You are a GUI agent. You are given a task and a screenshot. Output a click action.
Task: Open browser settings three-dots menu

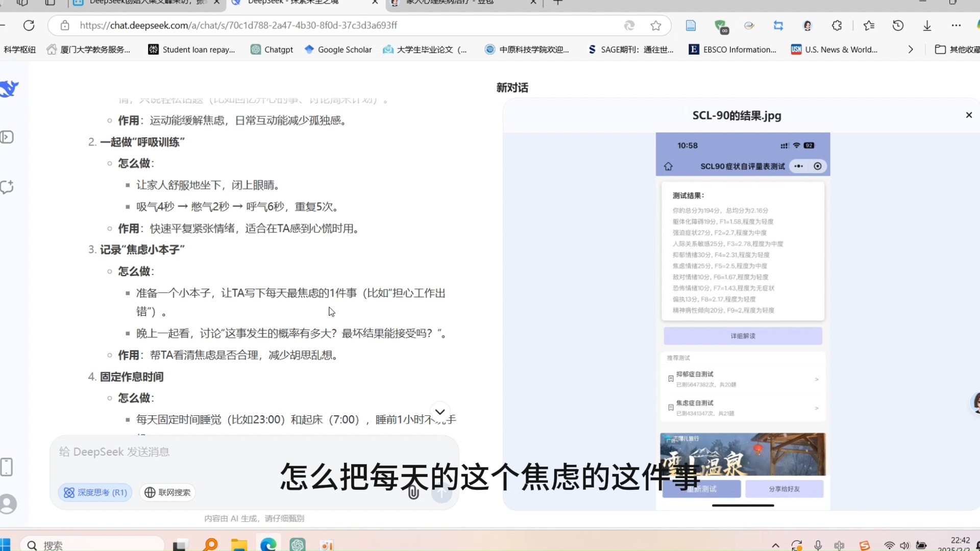click(x=956, y=26)
